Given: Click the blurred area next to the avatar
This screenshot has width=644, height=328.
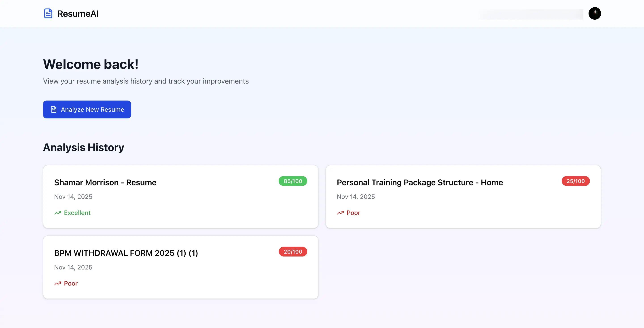Looking at the screenshot, I should [x=530, y=14].
